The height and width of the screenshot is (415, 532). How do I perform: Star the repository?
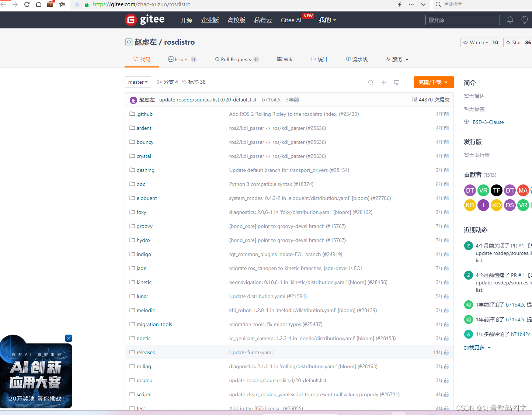tap(514, 42)
